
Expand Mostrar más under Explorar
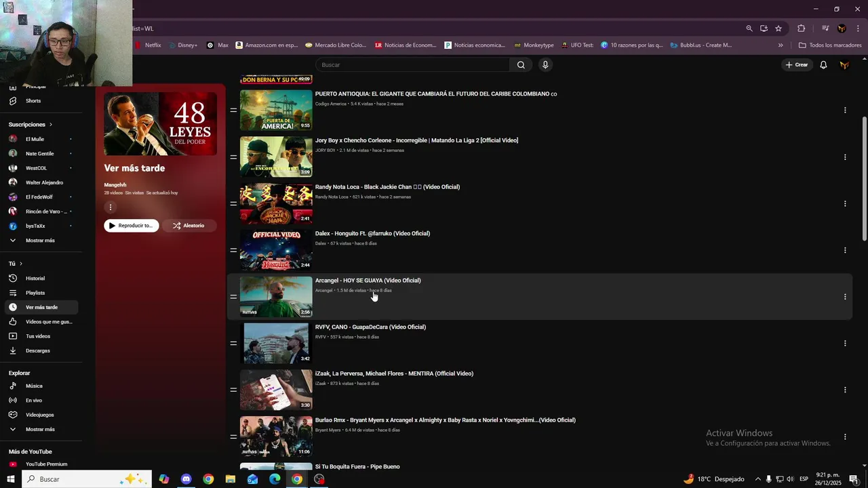click(x=39, y=429)
